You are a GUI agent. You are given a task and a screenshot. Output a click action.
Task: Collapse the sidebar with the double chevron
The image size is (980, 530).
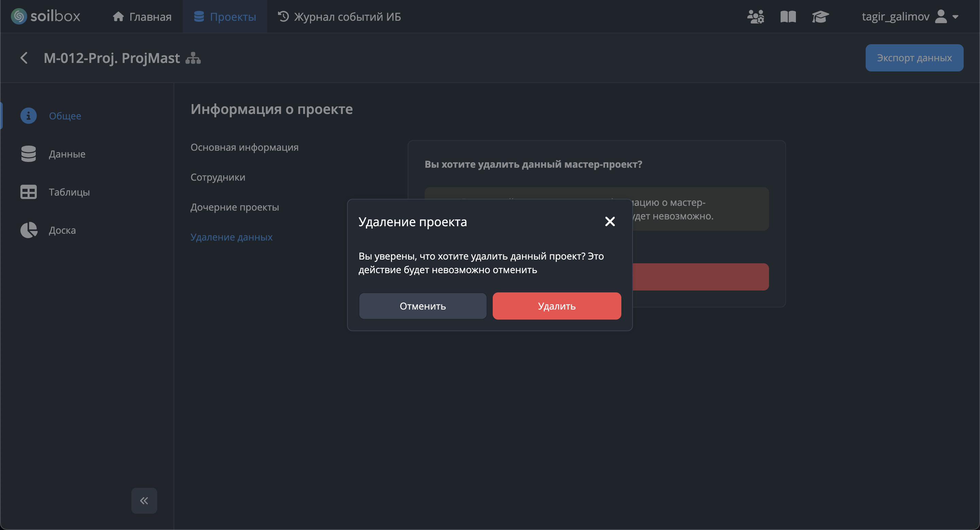coord(144,500)
